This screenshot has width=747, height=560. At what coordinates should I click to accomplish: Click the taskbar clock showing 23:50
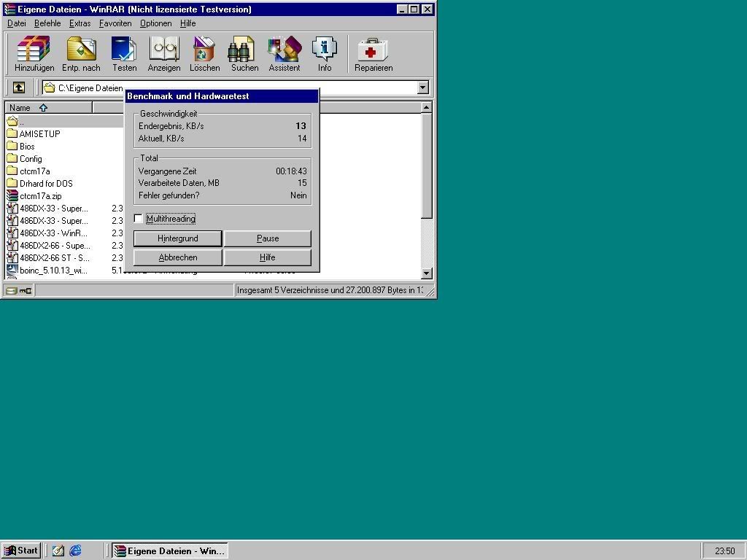(724, 551)
